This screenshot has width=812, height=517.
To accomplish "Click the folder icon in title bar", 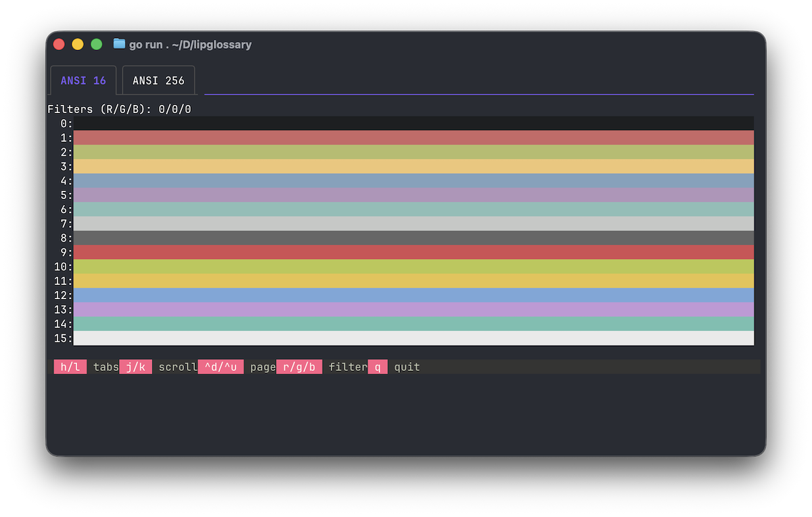I will pyautogui.click(x=120, y=44).
